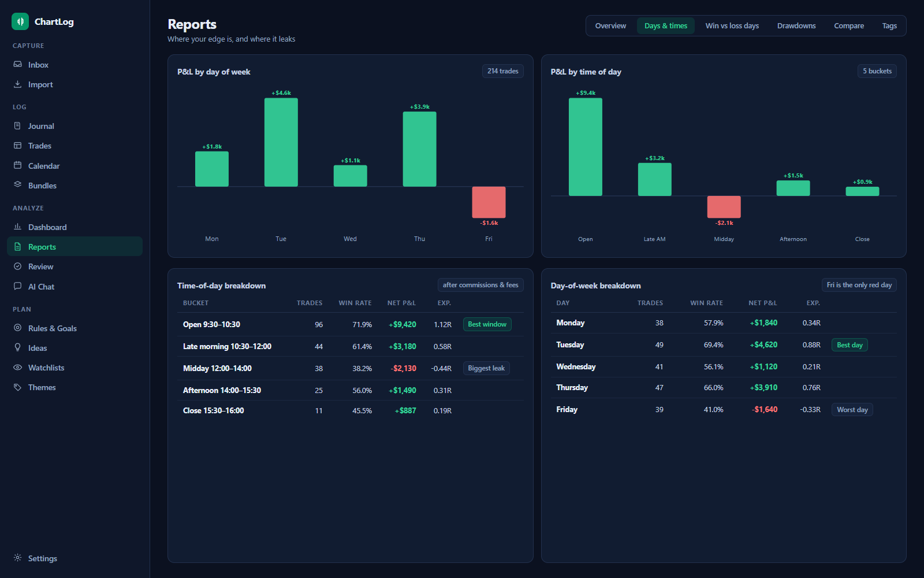Click the 5 buckets badge
This screenshot has height=578, width=924.
point(877,71)
